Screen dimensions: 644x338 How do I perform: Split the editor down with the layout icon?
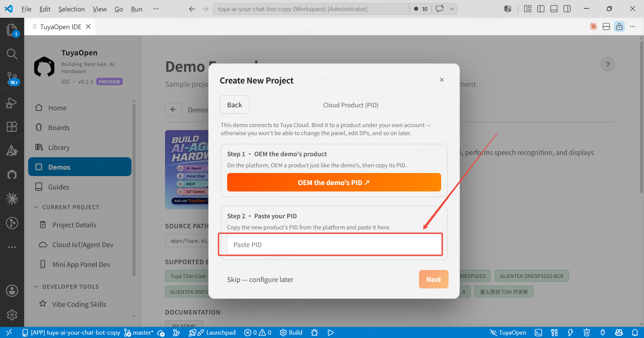pos(606,26)
